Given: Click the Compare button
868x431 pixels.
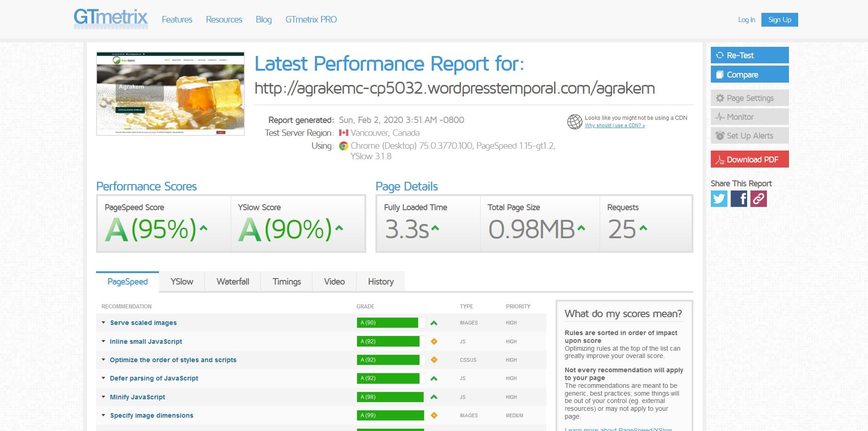Looking at the screenshot, I should tap(750, 74).
